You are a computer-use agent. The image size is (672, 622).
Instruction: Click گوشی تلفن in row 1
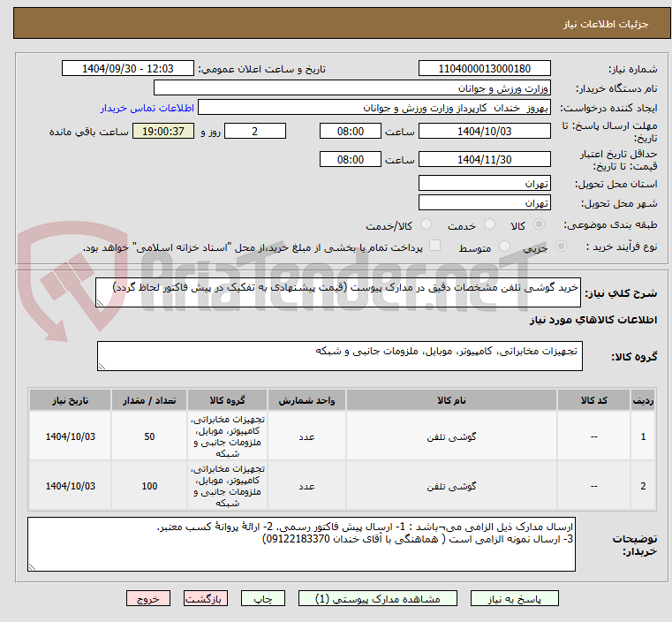(451, 436)
